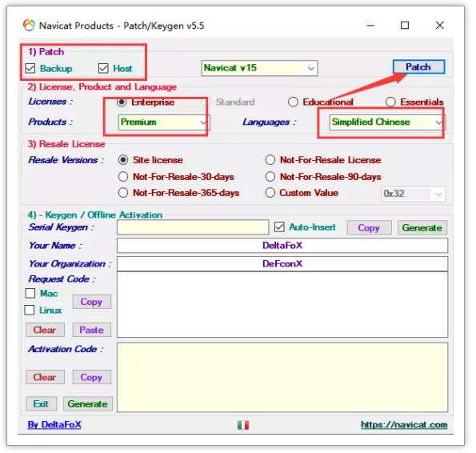Open the Premium products dropdown
476x453 pixels.
[164, 122]
